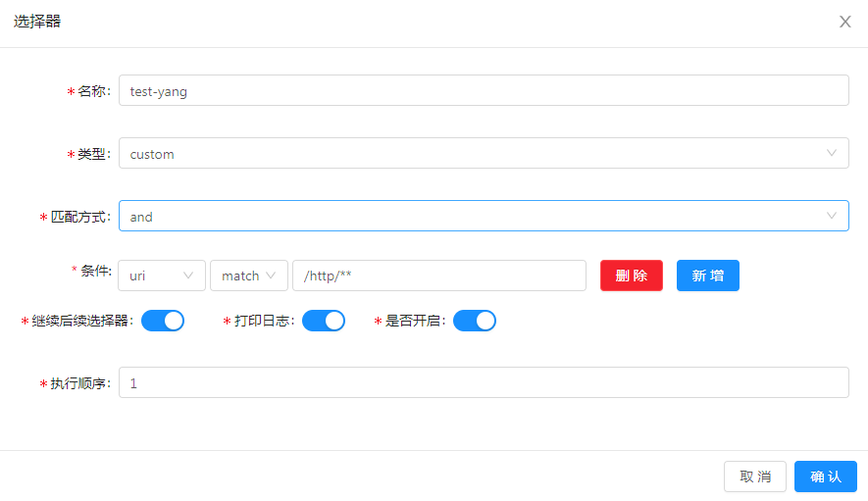Open the match operator dropdown
This screenshot has height=501, width=868.
(x=249, y=276)
